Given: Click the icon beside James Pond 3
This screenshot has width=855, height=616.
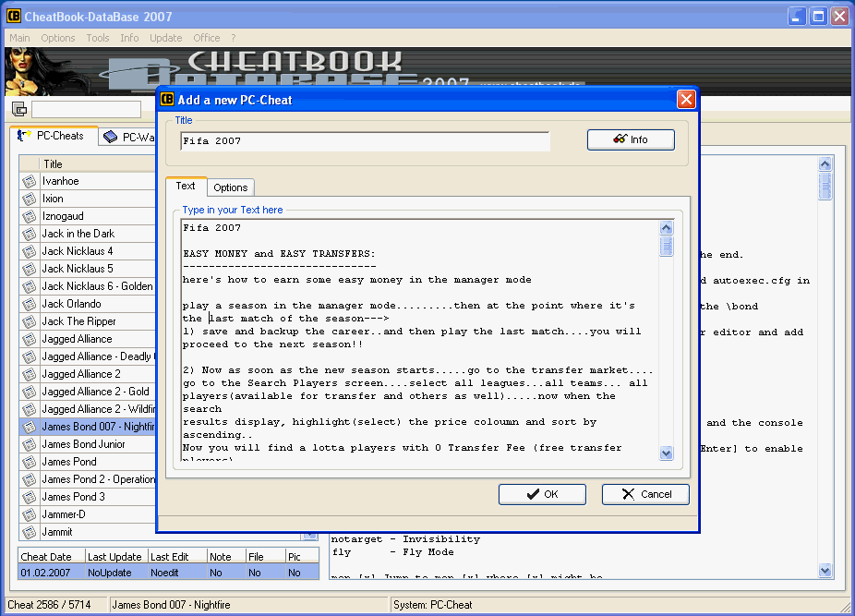Looking at the screenshot, I should [30, 497].
